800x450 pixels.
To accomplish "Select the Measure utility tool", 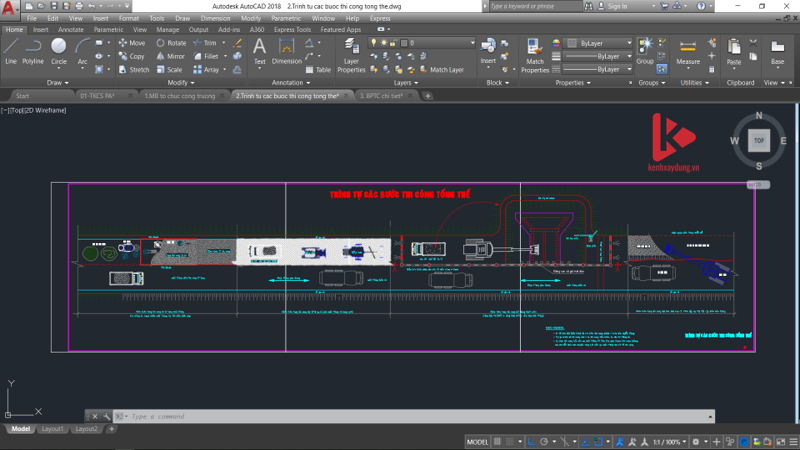I will (688, 50).
